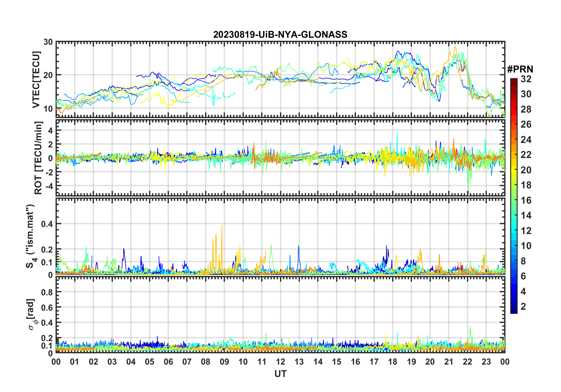Click colorbar tick label 26
Screen dimensions: 561x392
526,124
